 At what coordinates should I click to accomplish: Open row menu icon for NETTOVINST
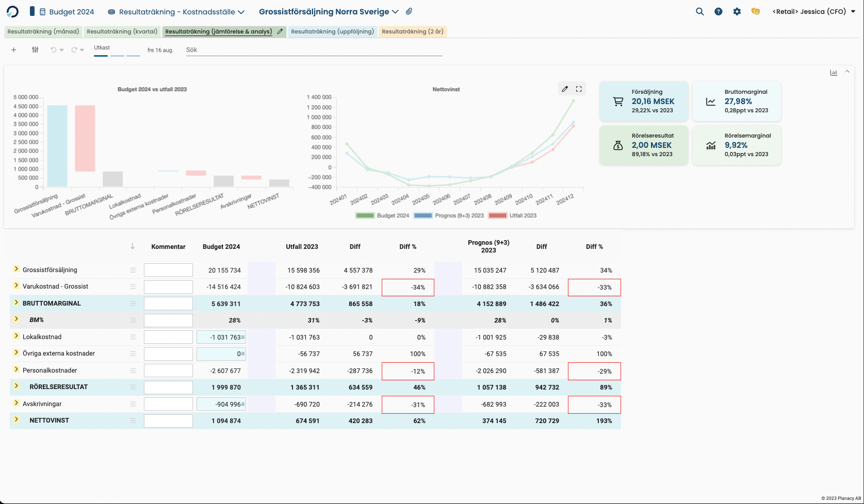(x=133, y=421)
